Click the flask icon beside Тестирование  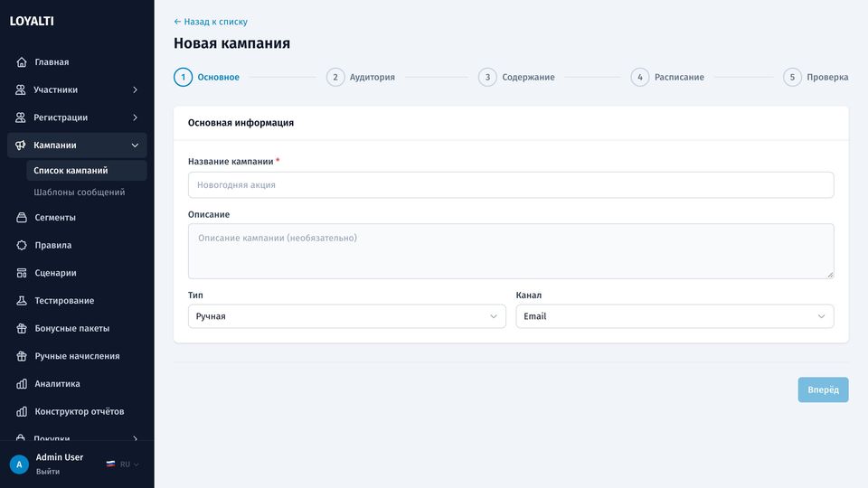pyautogui.click(x=22, y=300)
